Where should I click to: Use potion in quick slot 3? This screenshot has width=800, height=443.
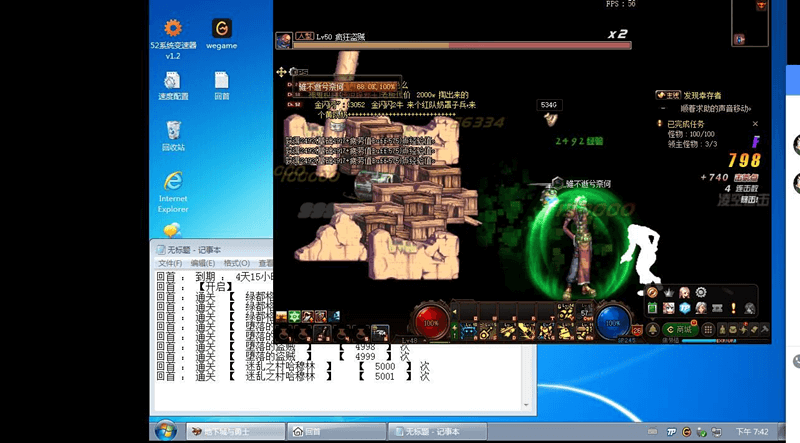(x=322, y=333)
